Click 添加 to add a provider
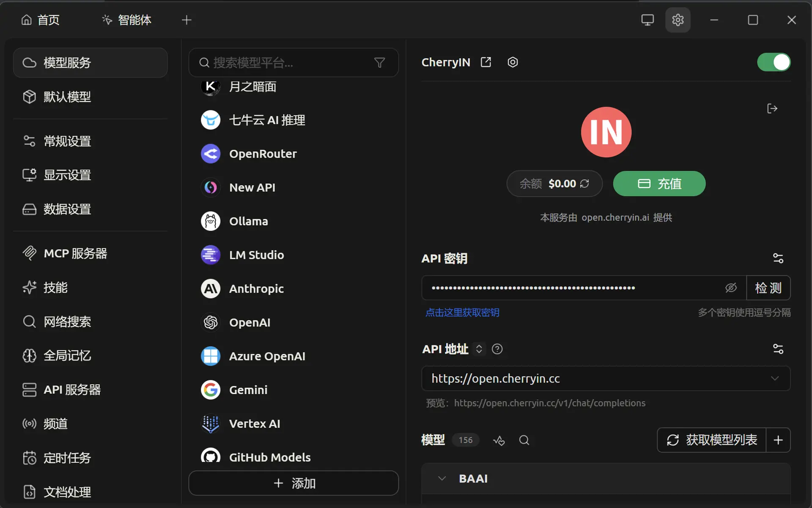The image size is (812, 508). point(294,483)
